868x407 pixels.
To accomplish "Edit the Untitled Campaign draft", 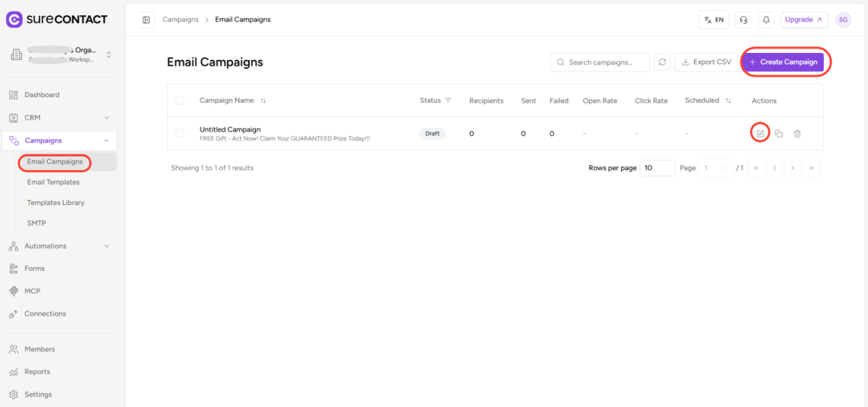I will tap(759, 133).
